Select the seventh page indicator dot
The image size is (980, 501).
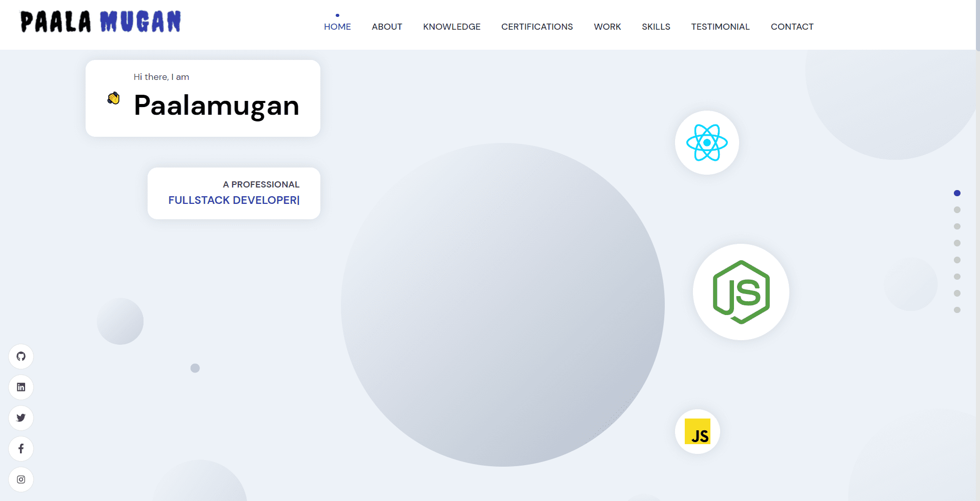957,294
